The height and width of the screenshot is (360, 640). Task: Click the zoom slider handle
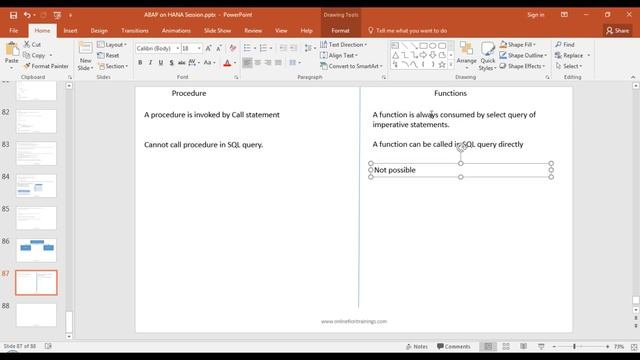coord(574,347)
